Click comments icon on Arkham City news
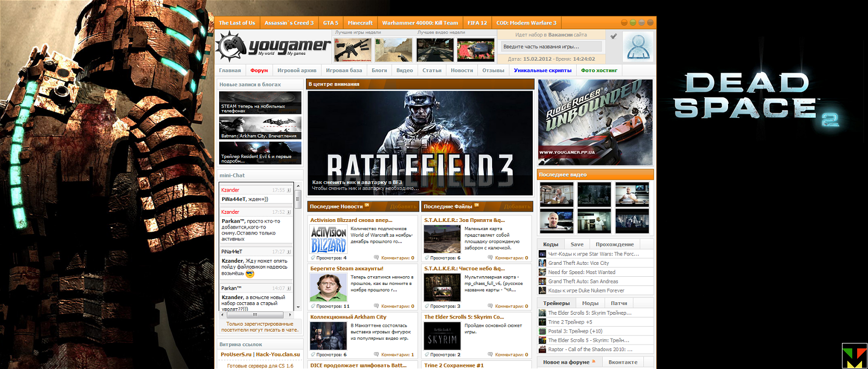Viewport: 868px width, 369px height. pyautogui.click(x=376, y=354)
